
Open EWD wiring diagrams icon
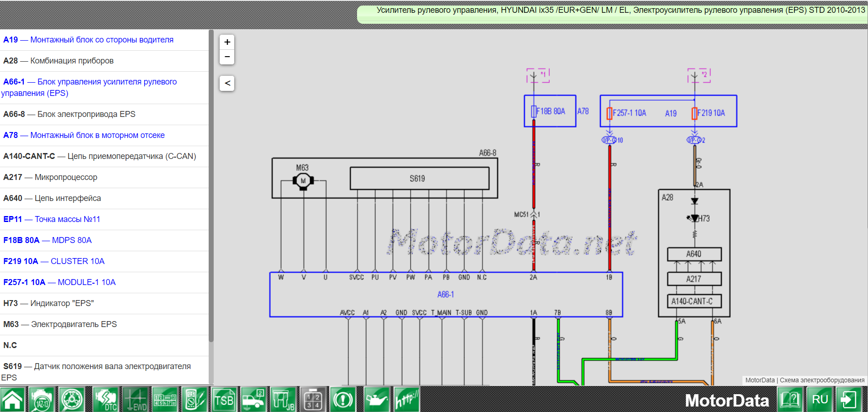coord(135,400)
